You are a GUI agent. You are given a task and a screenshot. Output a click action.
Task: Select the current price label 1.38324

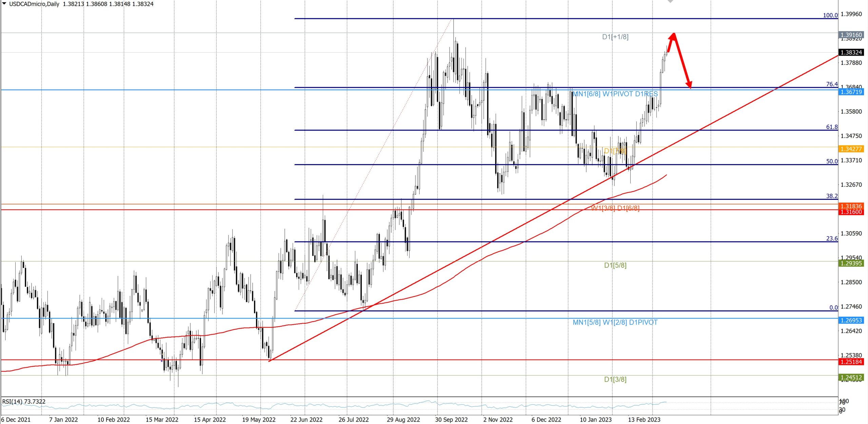click(x=851, y=52)
